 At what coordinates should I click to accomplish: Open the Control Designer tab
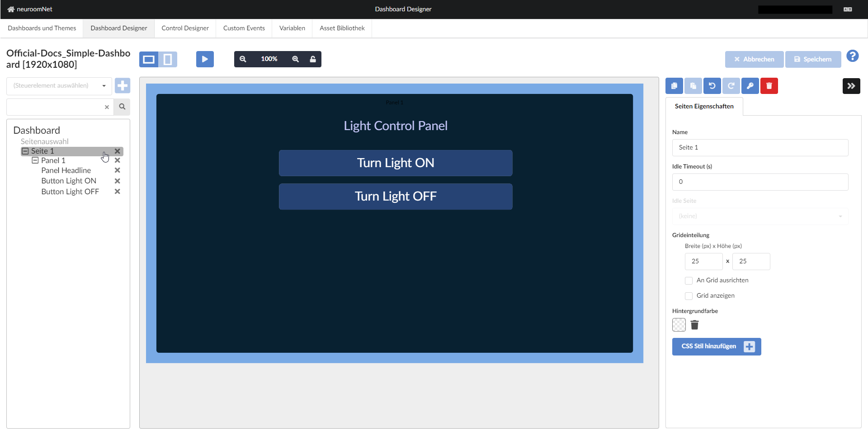[185, 28]
